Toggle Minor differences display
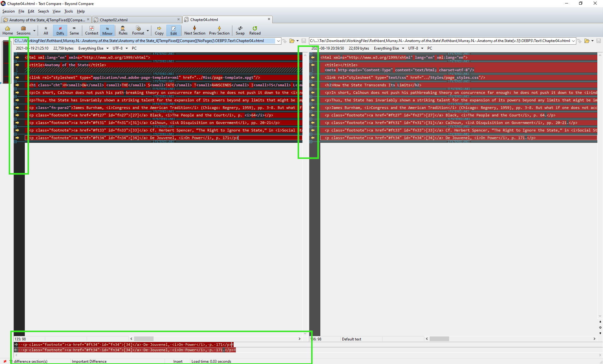The height and width of the screenshot is (364, 603). 107,30
